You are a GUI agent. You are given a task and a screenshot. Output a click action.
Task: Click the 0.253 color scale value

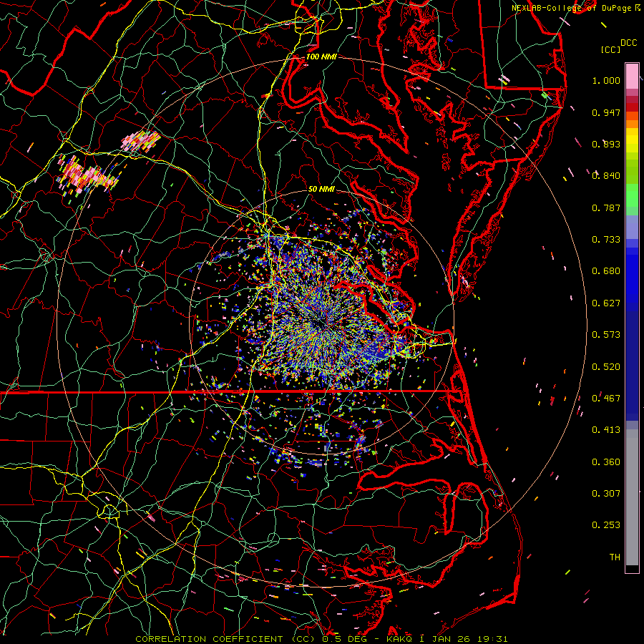(x=606, y=525)
